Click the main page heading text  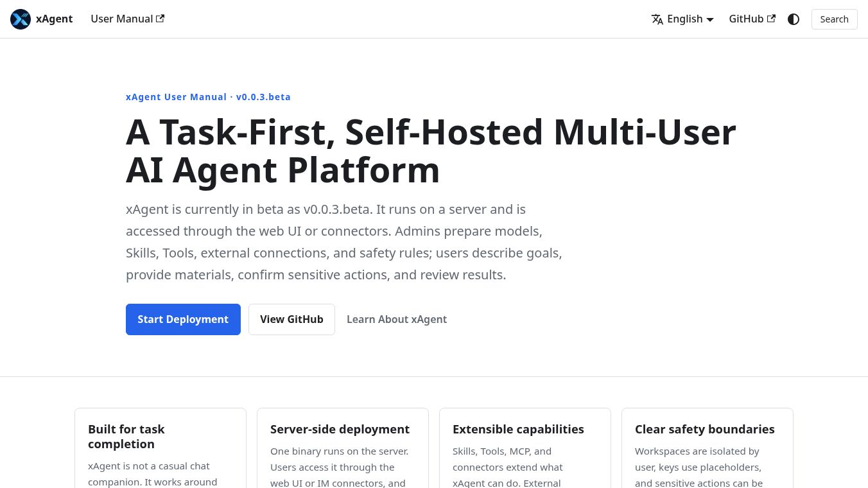pyautogui.click(x=431, y=151)
